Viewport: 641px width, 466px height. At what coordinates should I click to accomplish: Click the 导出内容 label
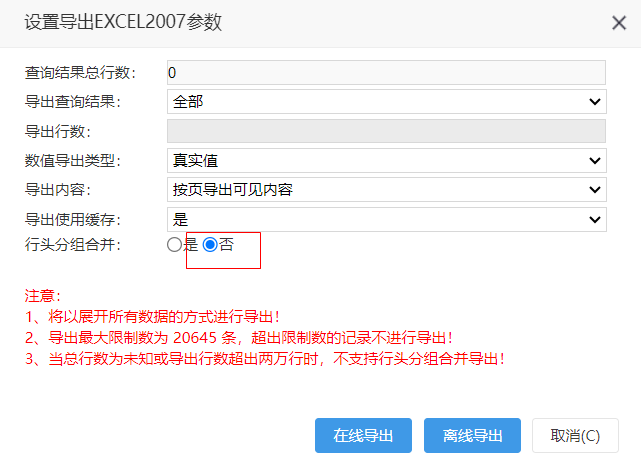(58, 190)
